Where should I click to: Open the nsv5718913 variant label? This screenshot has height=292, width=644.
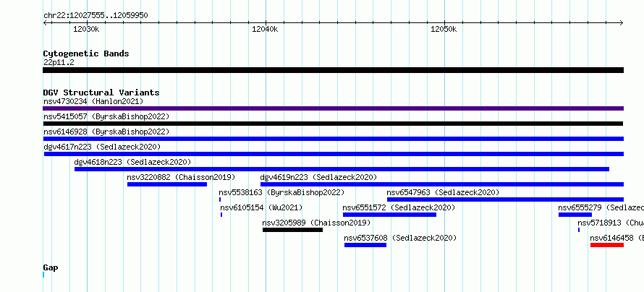tap(611, 223)
